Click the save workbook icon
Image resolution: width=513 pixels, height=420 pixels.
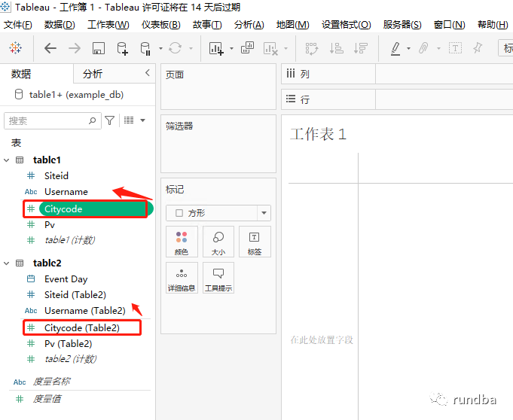[99, 48]
